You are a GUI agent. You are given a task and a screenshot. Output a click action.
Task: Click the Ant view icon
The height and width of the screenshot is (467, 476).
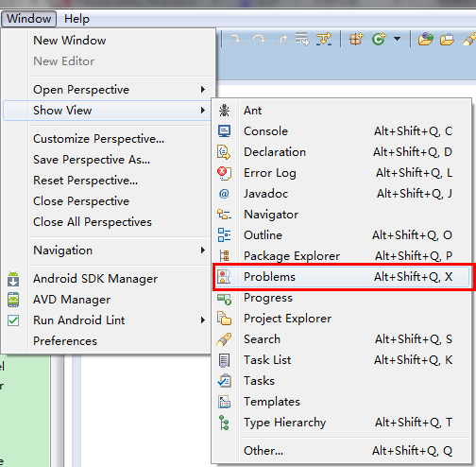224,111
